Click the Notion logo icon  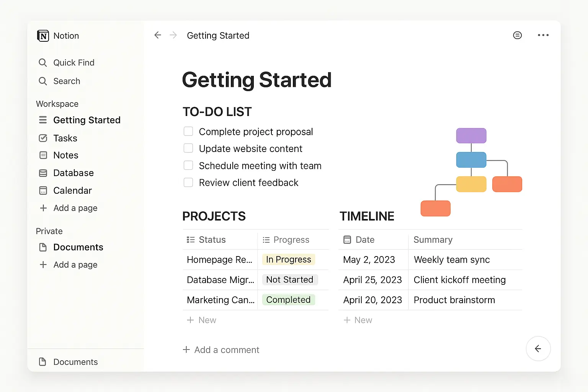(x=43, y=36)
